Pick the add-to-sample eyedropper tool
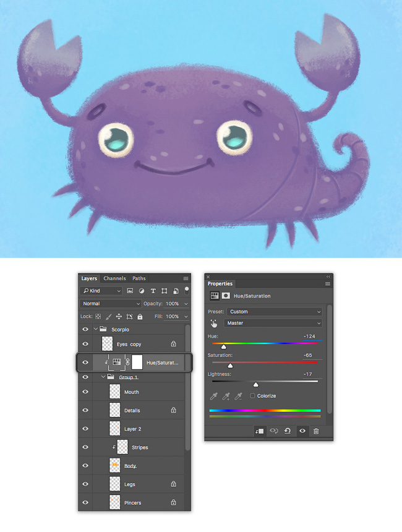 pos(226,396)
